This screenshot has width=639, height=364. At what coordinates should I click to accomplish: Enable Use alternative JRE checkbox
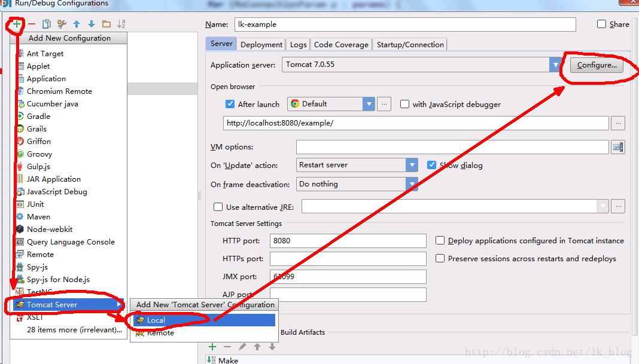pyautogui.click(x=218, y=207)
